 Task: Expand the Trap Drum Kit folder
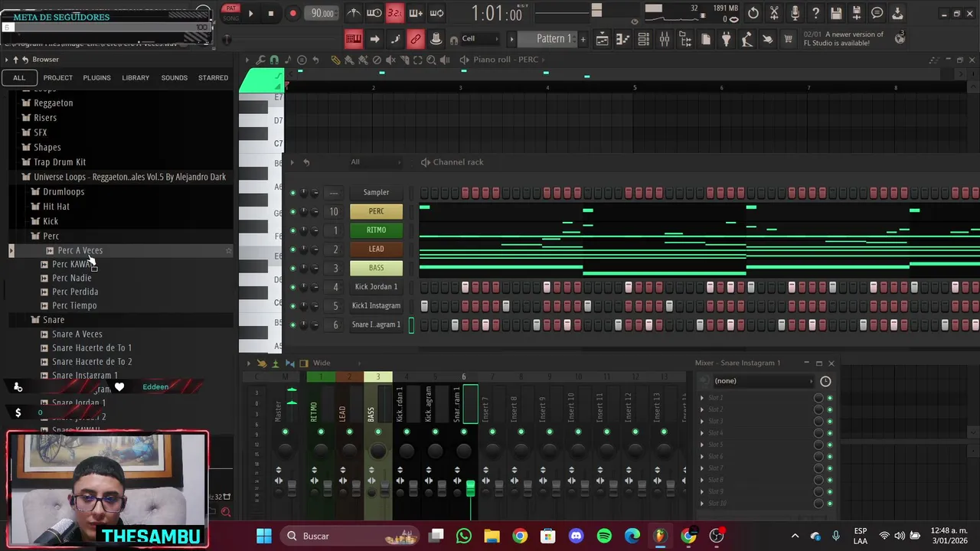[x=54, y=161]
